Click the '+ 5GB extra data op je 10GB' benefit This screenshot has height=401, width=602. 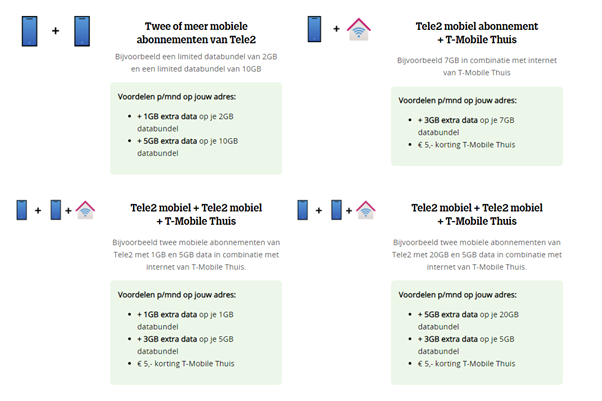tap(188, 147)
